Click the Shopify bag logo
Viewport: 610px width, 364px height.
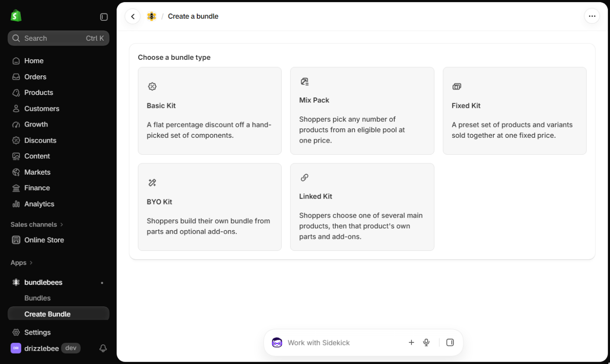coord(16,16)
